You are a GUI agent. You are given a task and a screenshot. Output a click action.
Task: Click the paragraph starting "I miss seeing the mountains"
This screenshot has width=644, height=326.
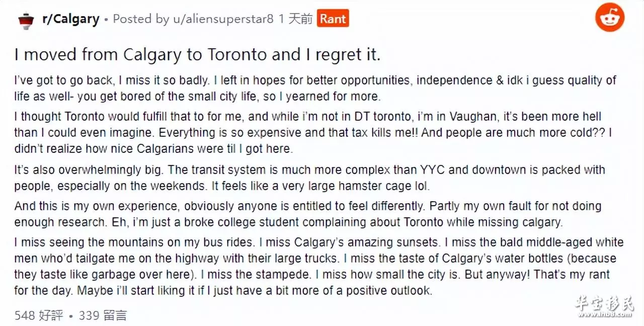tap(318, 266)
